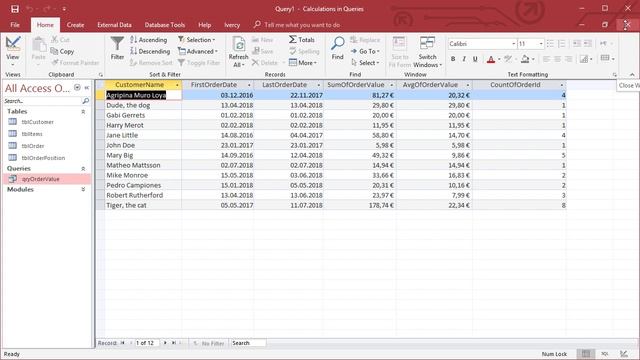The width and height of the screenshot is (640, 360).
Task: Go to the next record
Action: (x=165, y=343)
